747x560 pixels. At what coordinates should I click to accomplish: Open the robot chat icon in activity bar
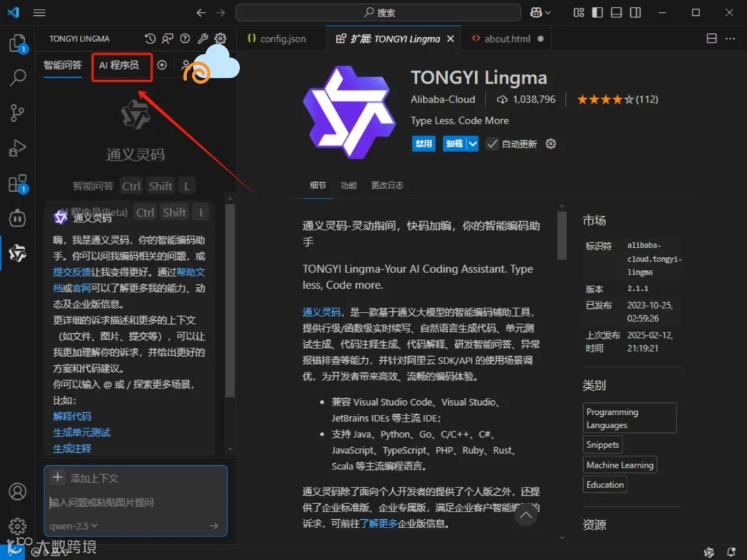[17, 218]
